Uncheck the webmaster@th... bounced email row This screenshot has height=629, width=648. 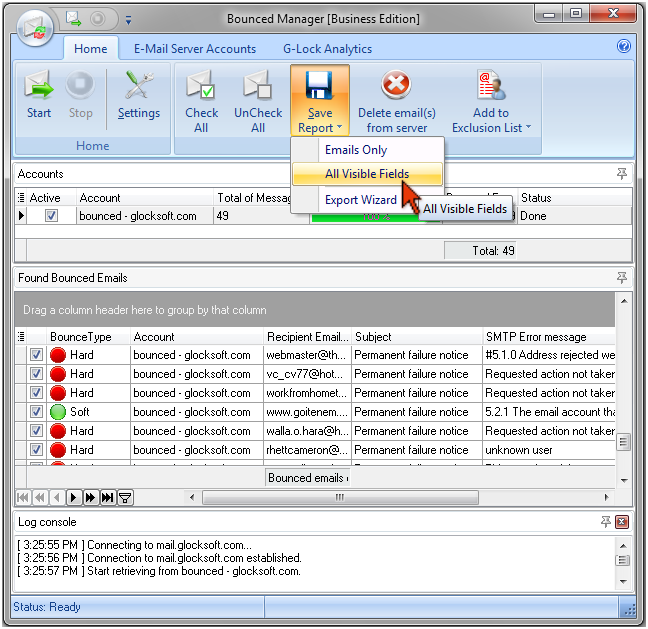point(36,355)
